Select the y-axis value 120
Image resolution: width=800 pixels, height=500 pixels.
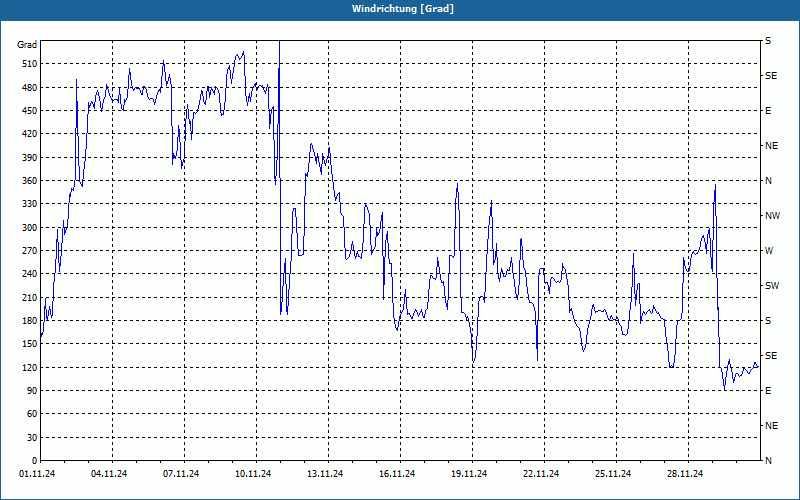30,367
